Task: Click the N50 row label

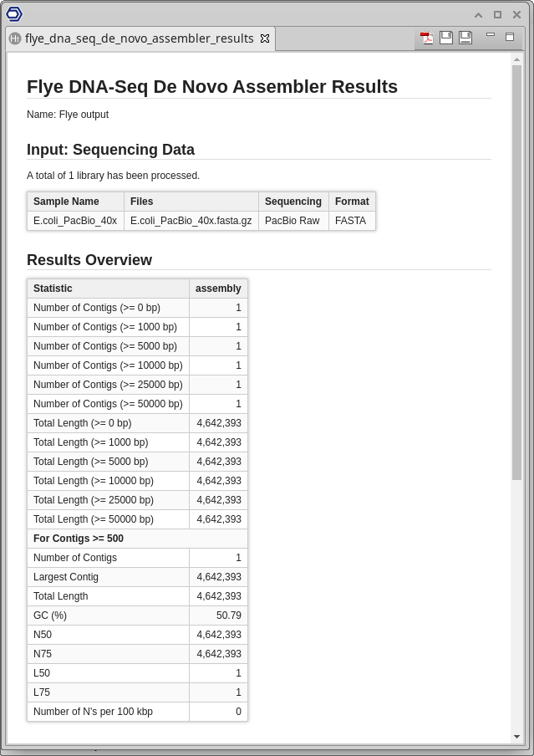Action: click(x=43, y=635)
